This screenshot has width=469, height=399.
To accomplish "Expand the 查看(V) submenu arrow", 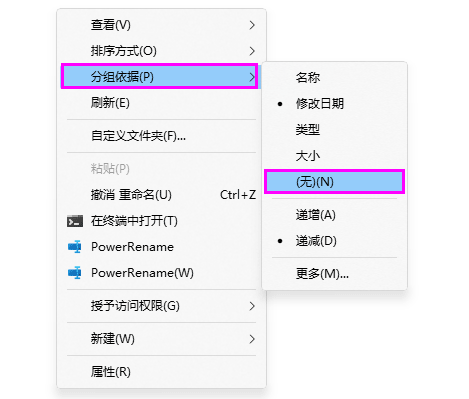I will [252, 25].
